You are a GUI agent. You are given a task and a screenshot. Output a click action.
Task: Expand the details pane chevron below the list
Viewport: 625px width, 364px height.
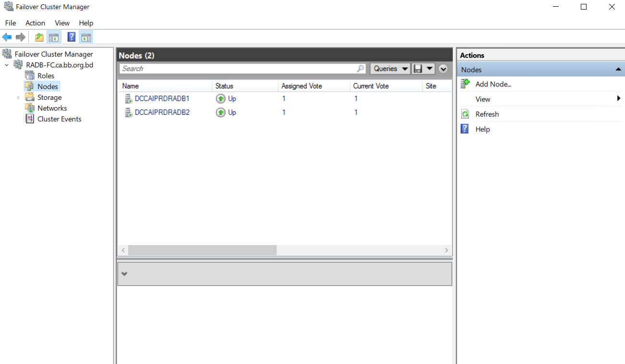[x=125, y=274]
